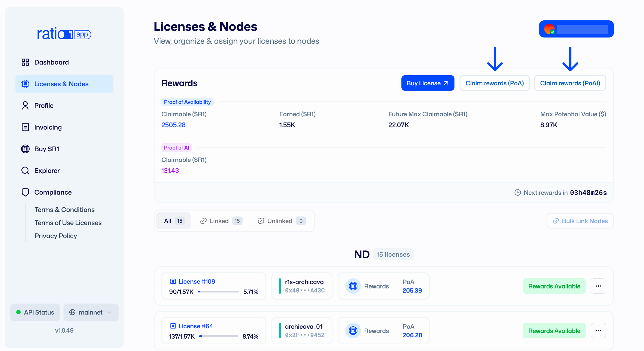Click License #109 progress bar

click(x=219, y=292)
